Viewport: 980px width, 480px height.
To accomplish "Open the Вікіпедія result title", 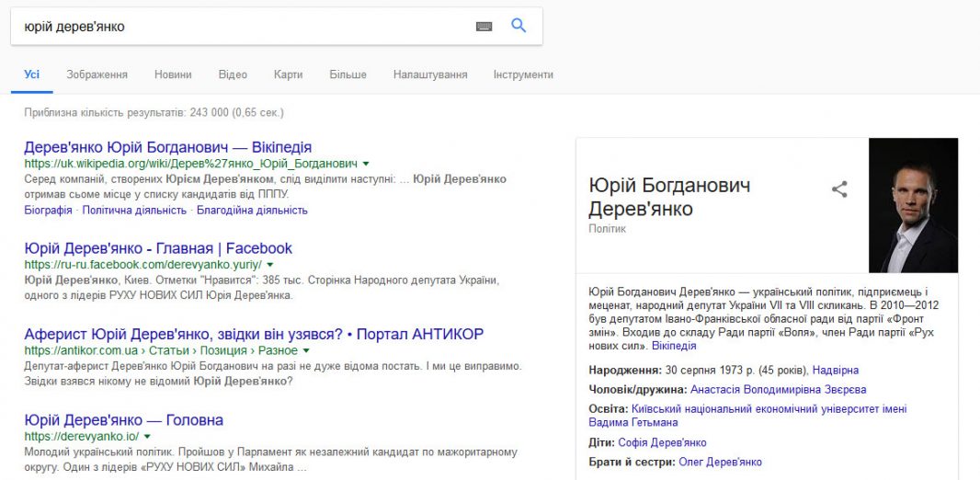I will [x=167, y=147].
